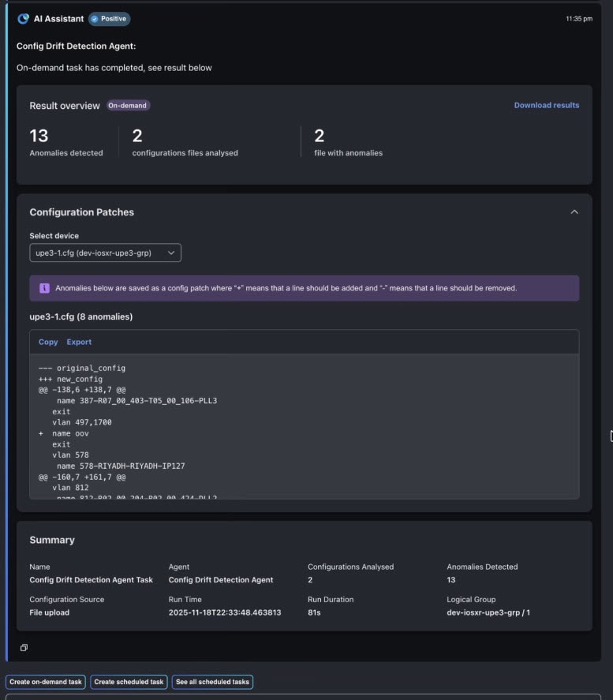The image size is (613, 700).
Task: Click Run Duration value 81s
Action: coord(314,612)
